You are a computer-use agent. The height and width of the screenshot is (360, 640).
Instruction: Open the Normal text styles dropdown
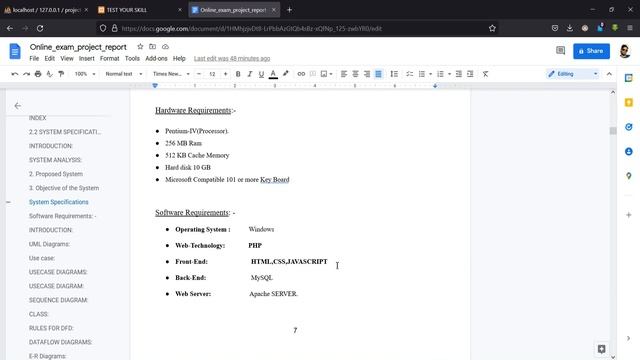click(124, 74)
